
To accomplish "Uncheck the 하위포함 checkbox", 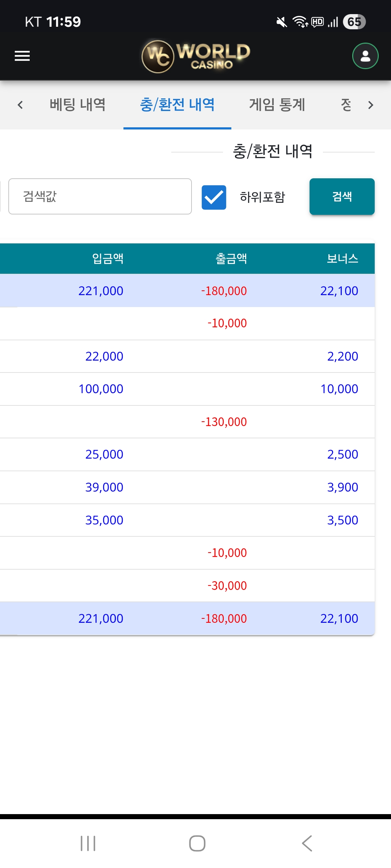I will tap(214, 197).
